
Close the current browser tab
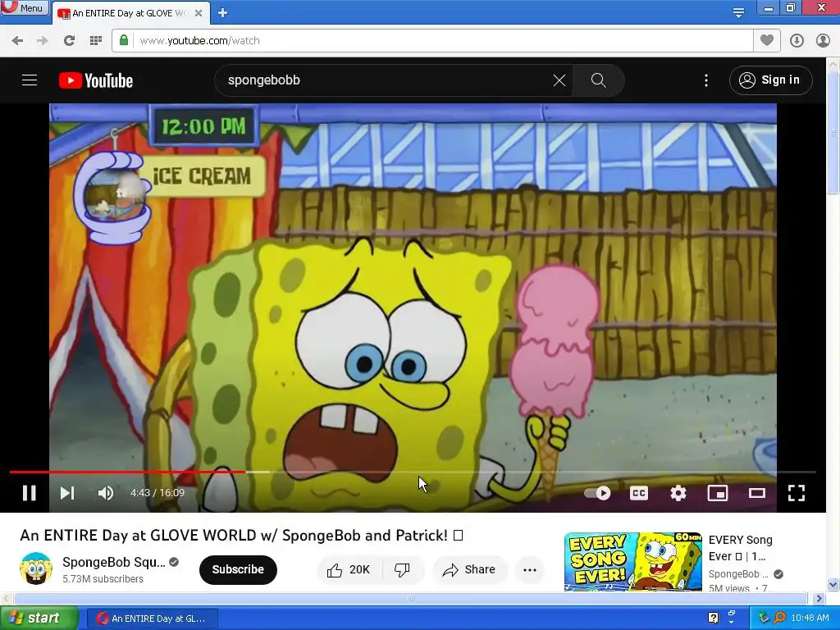pos(199,13)
